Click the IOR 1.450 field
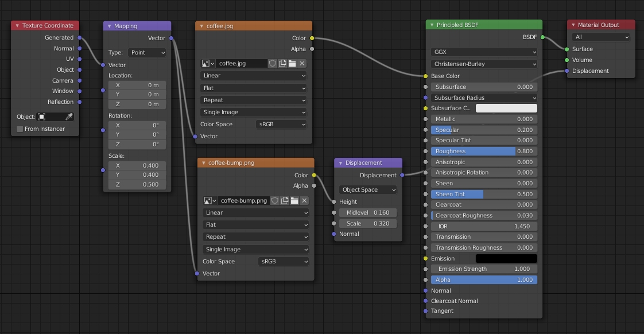The image size is (644, 334). (x=484, y=226)
